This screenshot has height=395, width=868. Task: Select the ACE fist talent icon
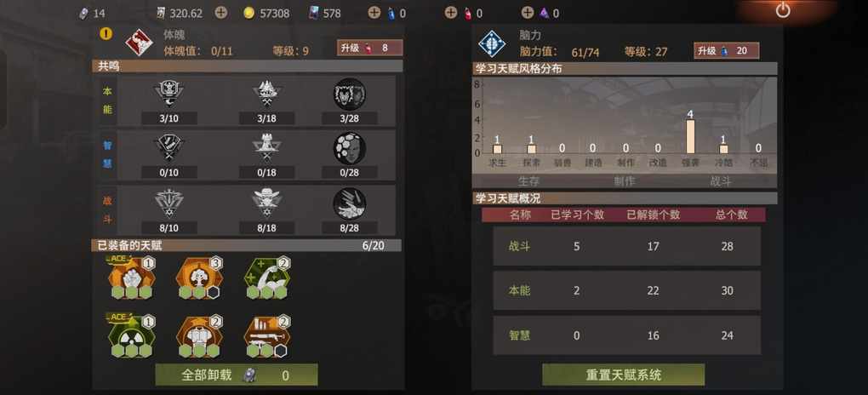pos(131,278)
